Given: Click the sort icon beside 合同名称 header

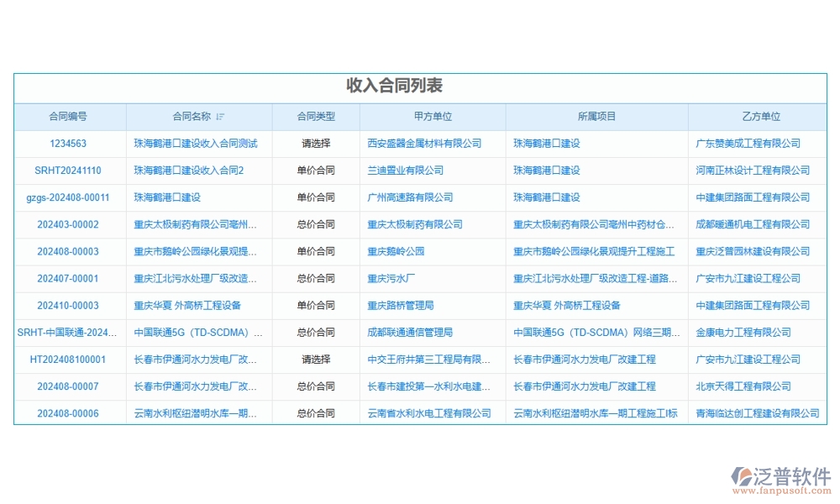Looking at the screenshot, I should pyautogui.click(x=221, y=116).
